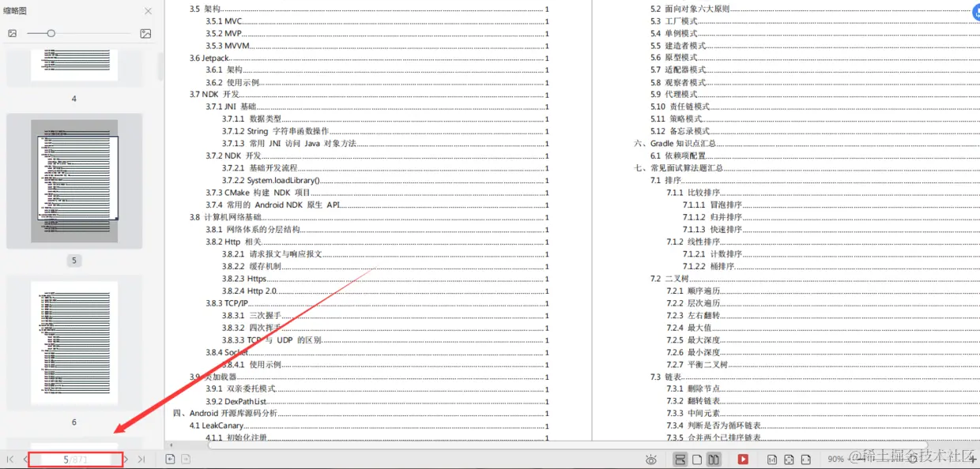The height and width of the screenshot is (469, 980).
Task: Switch to two-page layout
Action: [714, 459]
